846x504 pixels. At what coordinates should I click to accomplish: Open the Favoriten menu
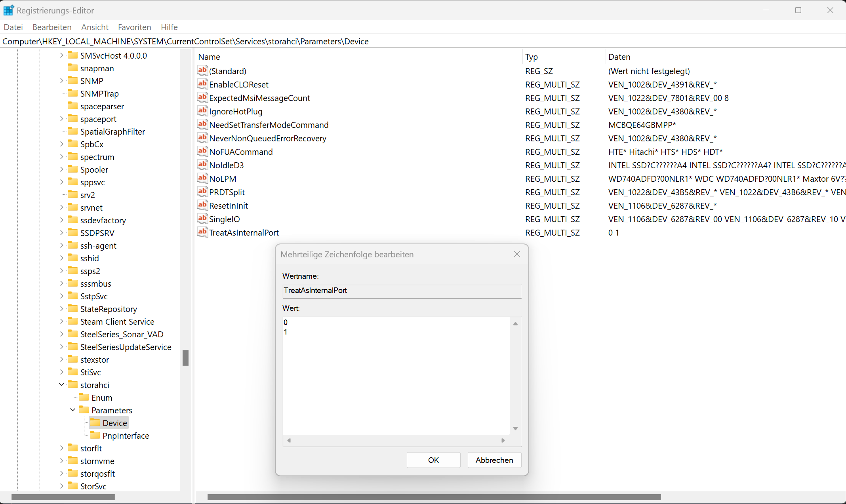point(134,27)
